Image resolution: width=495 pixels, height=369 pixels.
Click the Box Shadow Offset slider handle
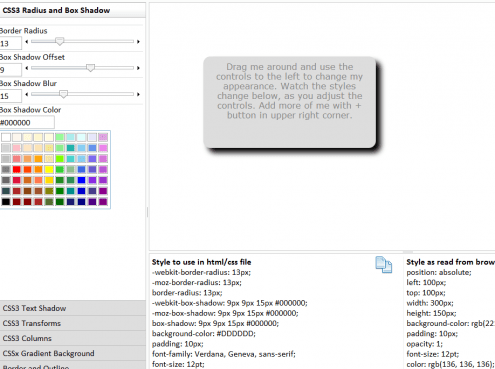(90, 68)
